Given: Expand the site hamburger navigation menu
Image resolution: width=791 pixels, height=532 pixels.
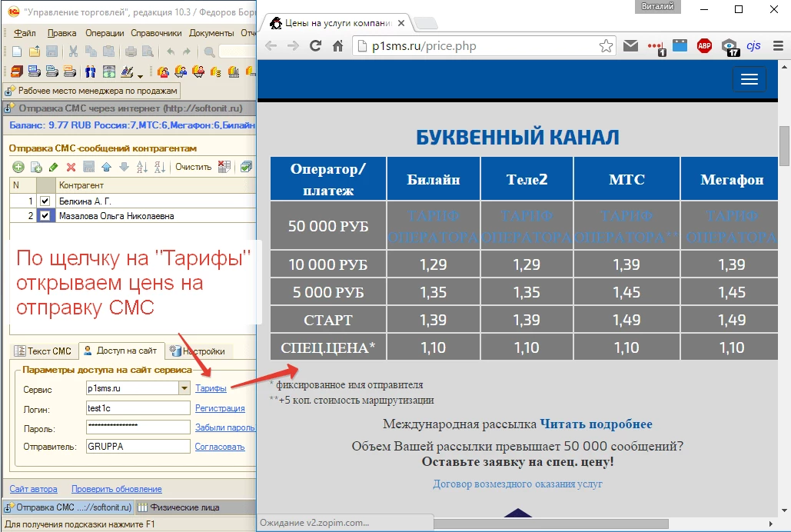Looking at the screenshot, I should pos(749,80).
